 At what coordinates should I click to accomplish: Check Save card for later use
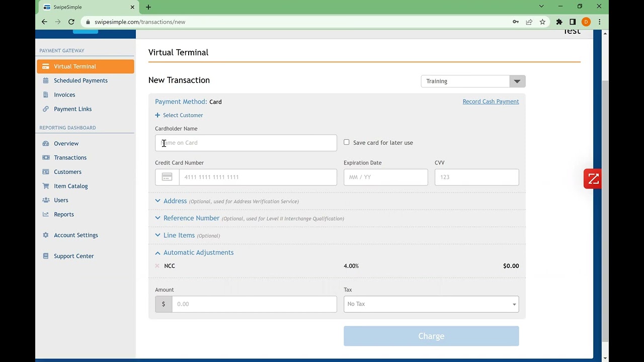tap(347, 142)
